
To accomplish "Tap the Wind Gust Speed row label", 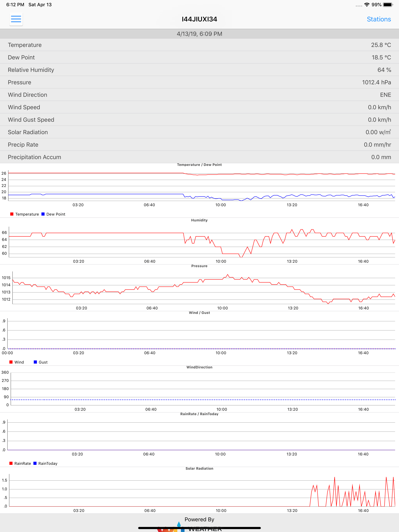I will (31, 120).
